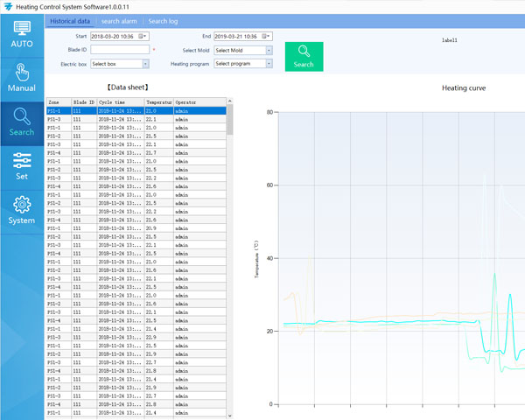Switch to Manual control mode
Screen dimensions: 525x420
click(x=22, y=78)
